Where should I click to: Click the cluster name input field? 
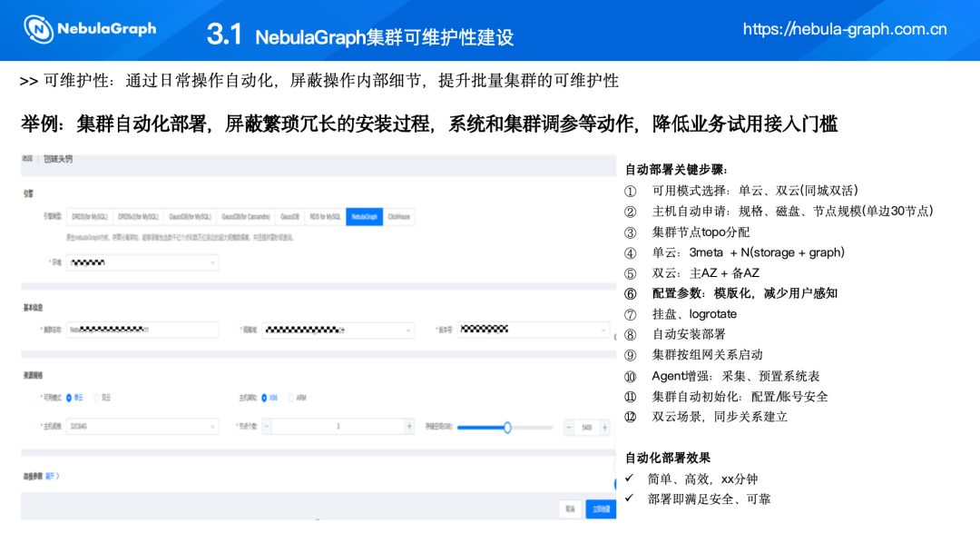(142, 330)
